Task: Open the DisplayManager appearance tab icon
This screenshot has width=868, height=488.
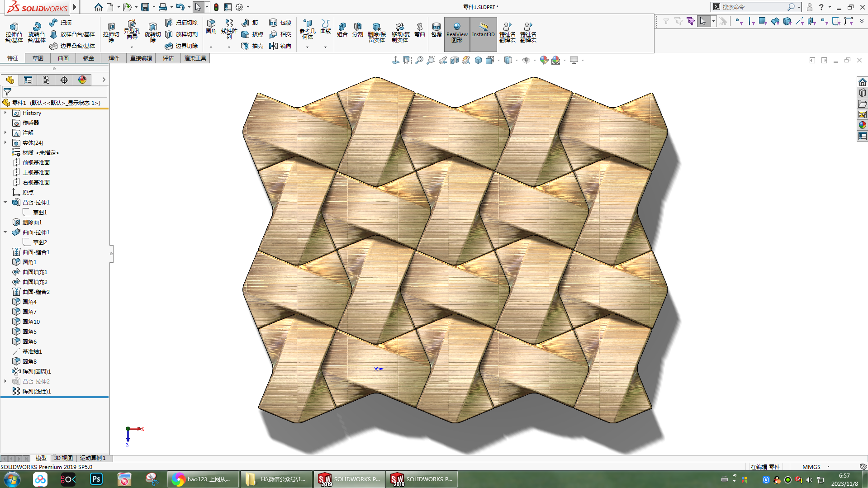Action: 82,80
